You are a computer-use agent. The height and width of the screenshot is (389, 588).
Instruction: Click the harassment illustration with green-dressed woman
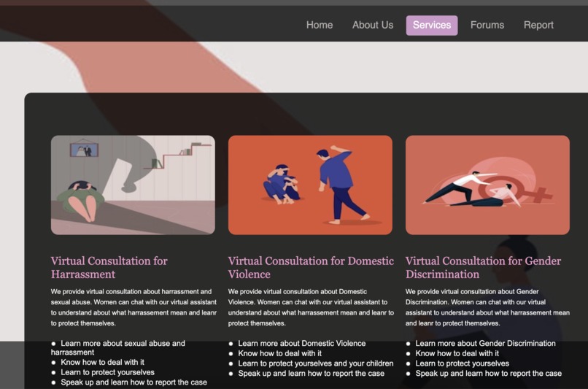[x=133, y=185]
